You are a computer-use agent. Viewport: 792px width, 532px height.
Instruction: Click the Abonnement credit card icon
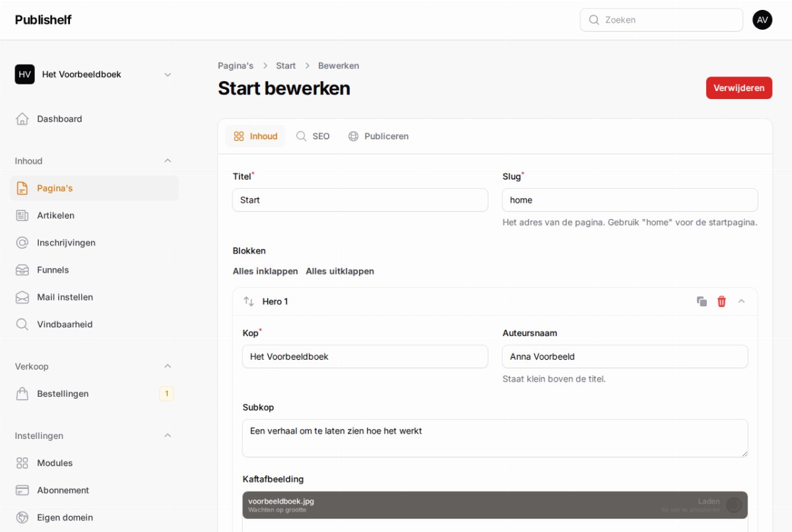(22, 490)
